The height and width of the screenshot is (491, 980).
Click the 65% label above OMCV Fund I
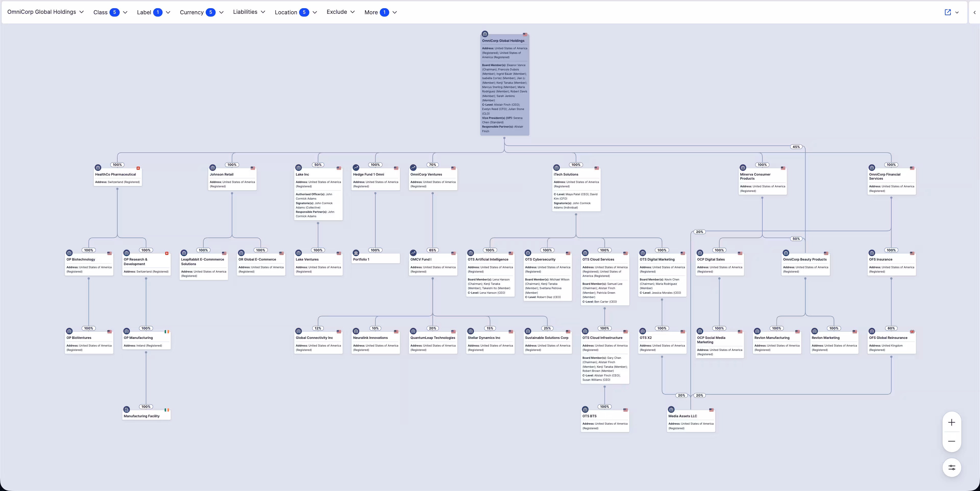coord(433,250)
